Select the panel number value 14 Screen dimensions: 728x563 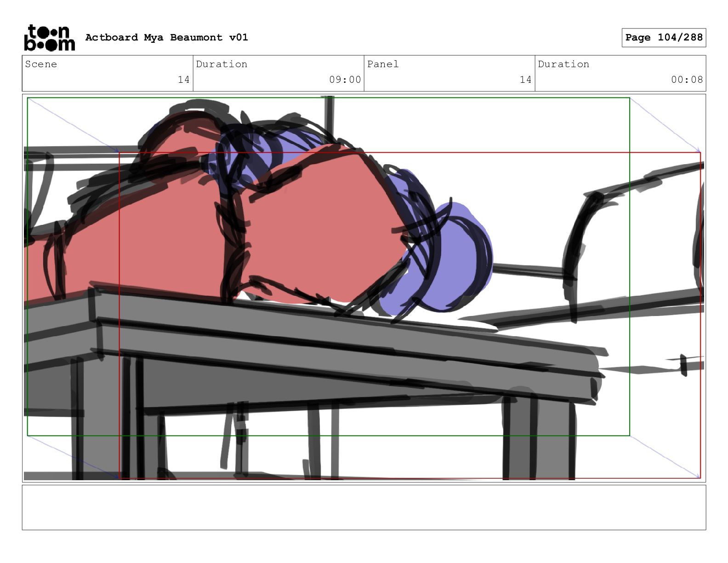(526, 80)
